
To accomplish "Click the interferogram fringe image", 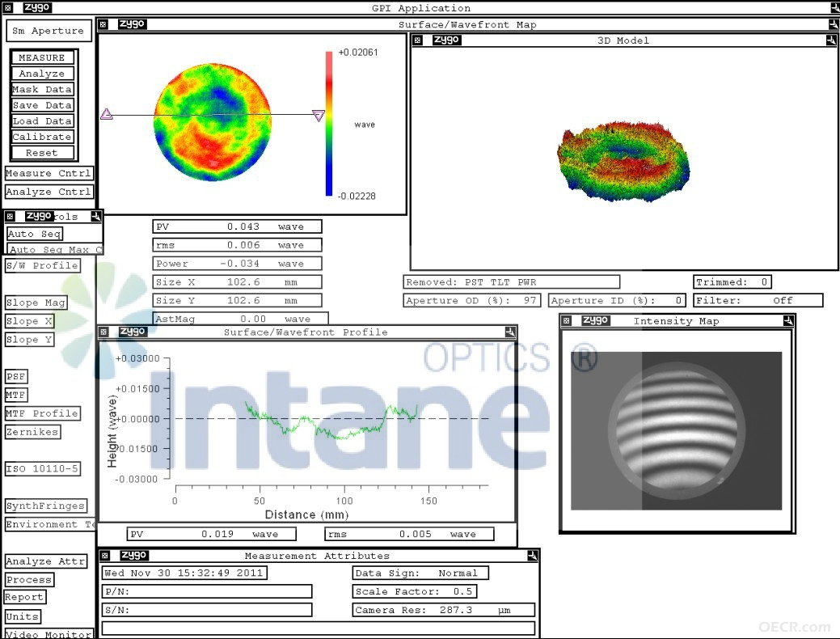I will [x=677, y=431].
